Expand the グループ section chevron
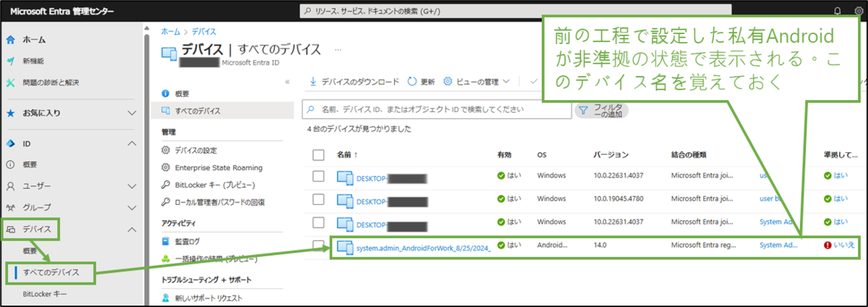 [132, 206]
